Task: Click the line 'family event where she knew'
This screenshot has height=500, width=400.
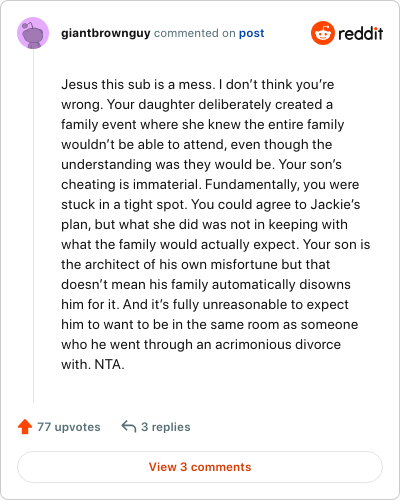Action: [x=203, y=124]
